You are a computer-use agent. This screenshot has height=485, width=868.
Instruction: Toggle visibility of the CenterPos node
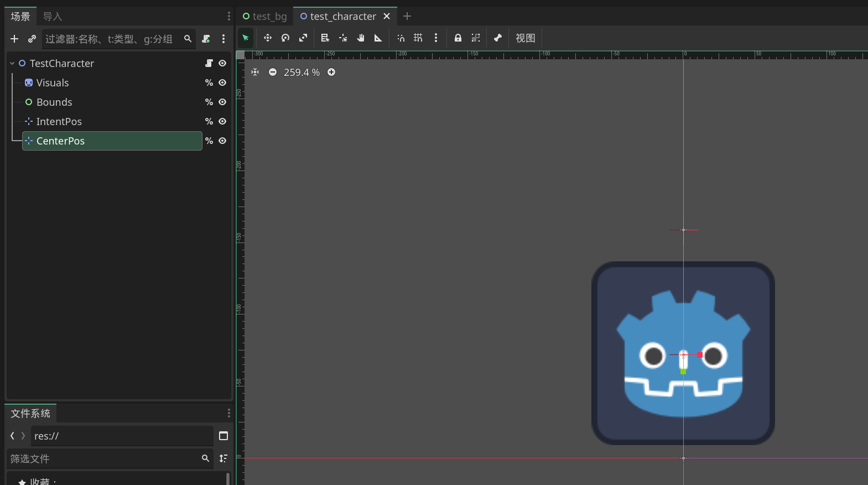pyautogui.click(x=222, y=141)
